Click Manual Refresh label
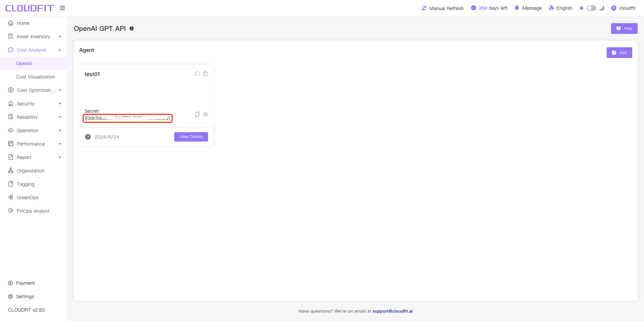This screenshot has height=321, width=644. tap(446, 8)
